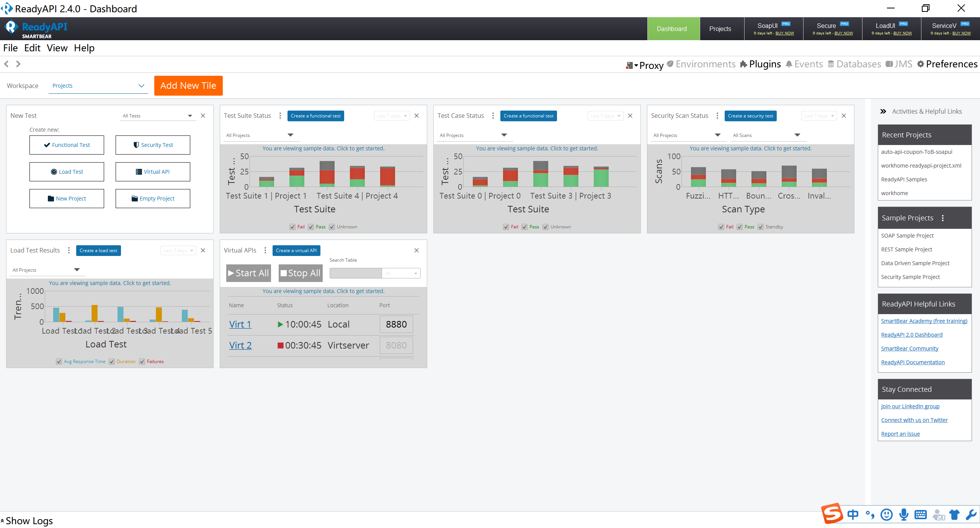Open Sample Projects options menu

point(943,218)
